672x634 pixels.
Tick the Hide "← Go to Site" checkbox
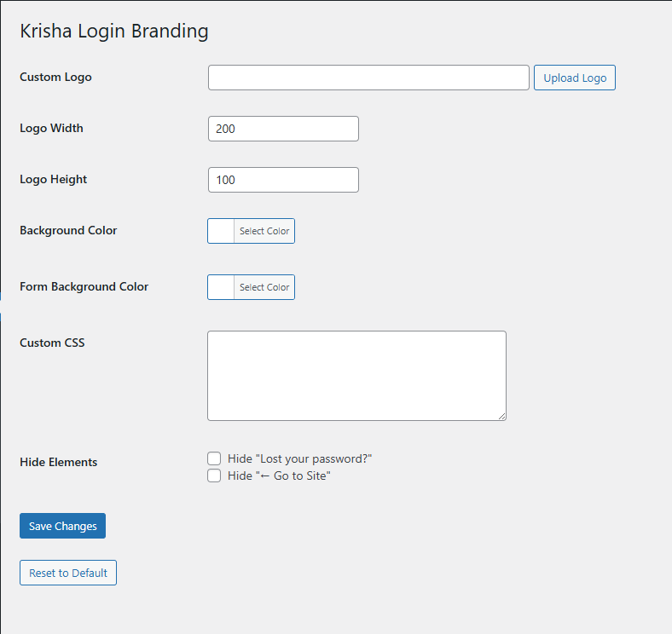click(214, 475)
